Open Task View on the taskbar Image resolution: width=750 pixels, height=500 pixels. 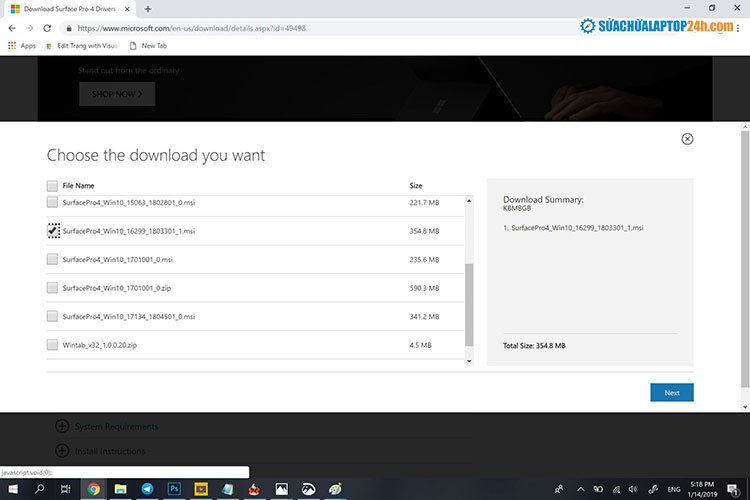[x=66, y=489]
